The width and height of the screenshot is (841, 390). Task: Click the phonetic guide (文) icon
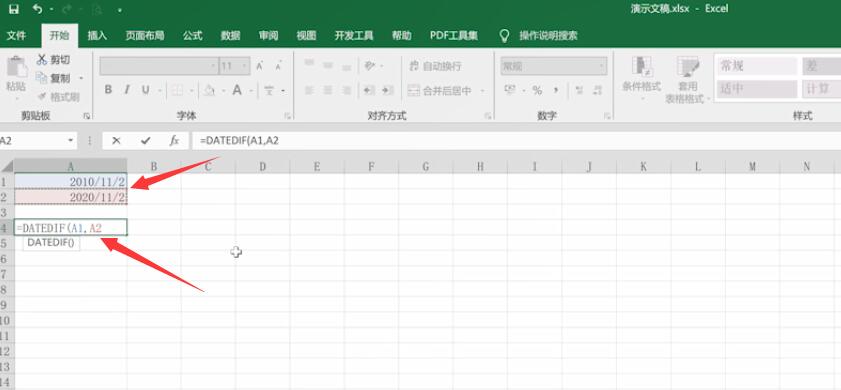point(270,90)
